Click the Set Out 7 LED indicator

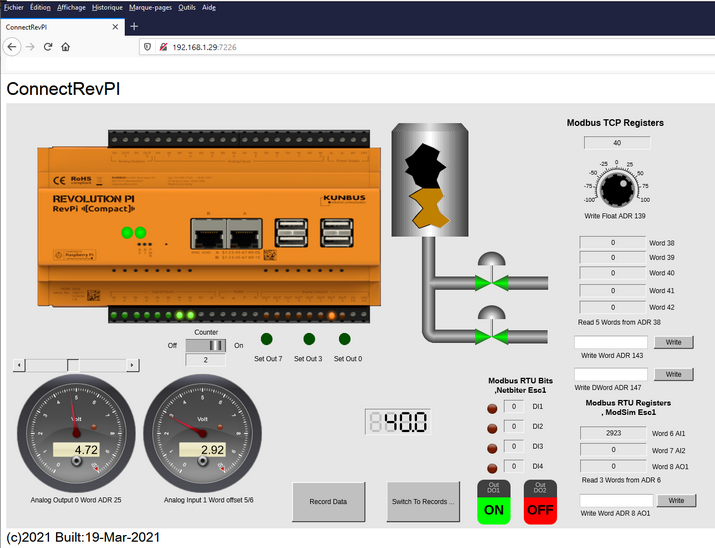coord(267,339)
